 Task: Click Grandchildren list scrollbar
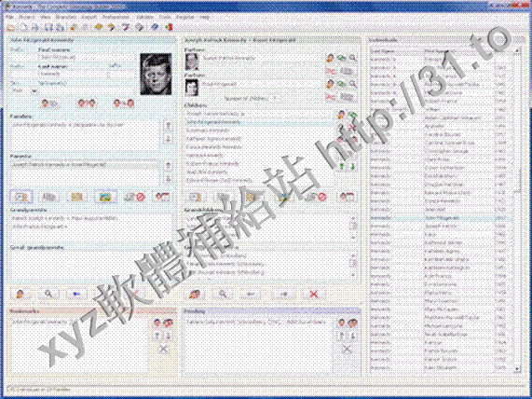(353, 227)
